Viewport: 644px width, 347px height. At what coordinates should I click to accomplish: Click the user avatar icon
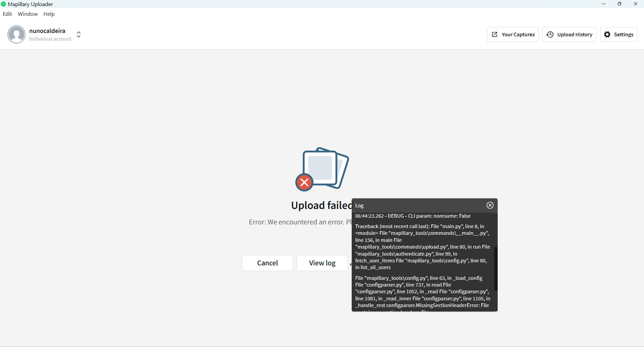(x=16, y=34)
